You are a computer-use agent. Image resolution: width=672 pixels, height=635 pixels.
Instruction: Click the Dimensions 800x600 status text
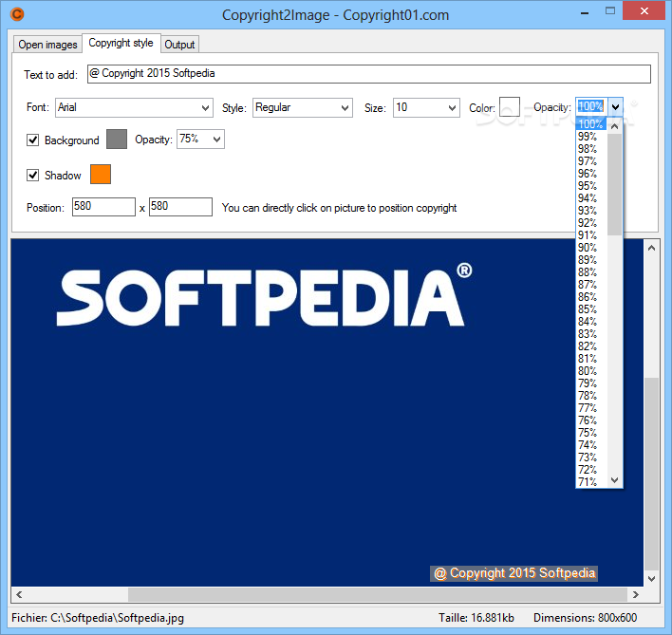[585, 618]
